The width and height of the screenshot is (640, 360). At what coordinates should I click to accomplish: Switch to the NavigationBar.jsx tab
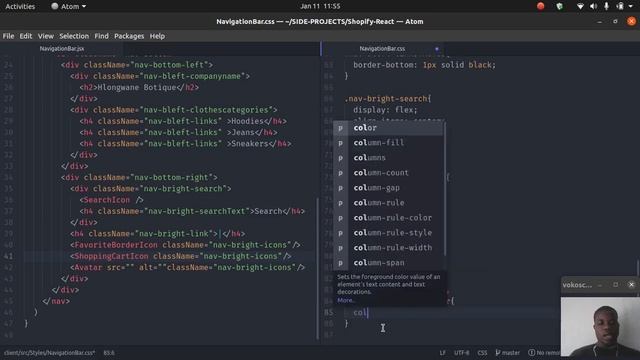62,49
